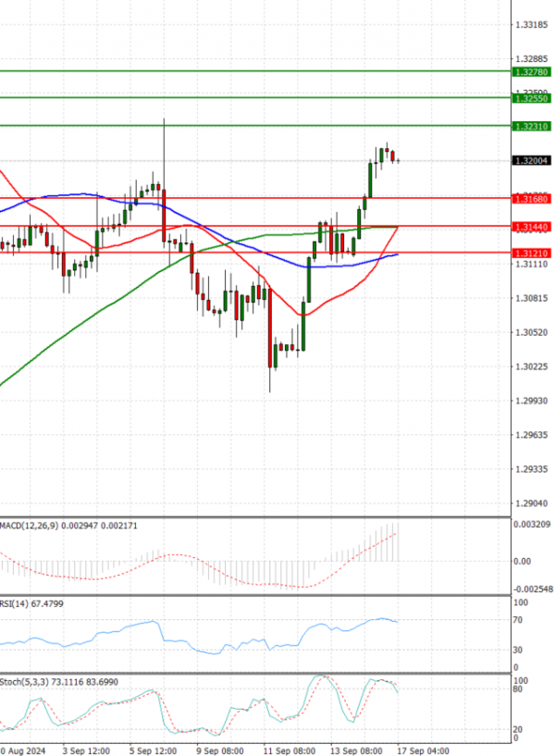The height and width of the screenshot is (756, 555).
Task: Click the RSI(14) 67.4799 indicator title
Action: point(31,603)
